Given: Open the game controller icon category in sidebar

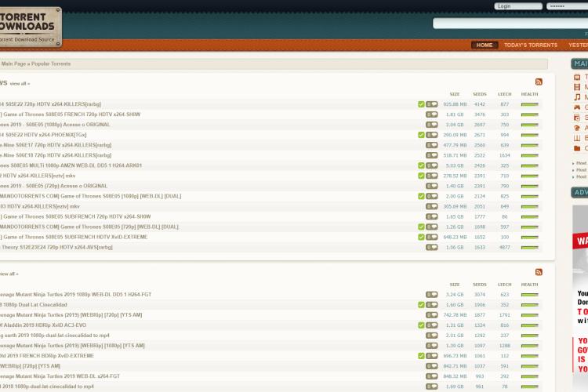Looking at the screenshot, I should (x=577, y=107).
